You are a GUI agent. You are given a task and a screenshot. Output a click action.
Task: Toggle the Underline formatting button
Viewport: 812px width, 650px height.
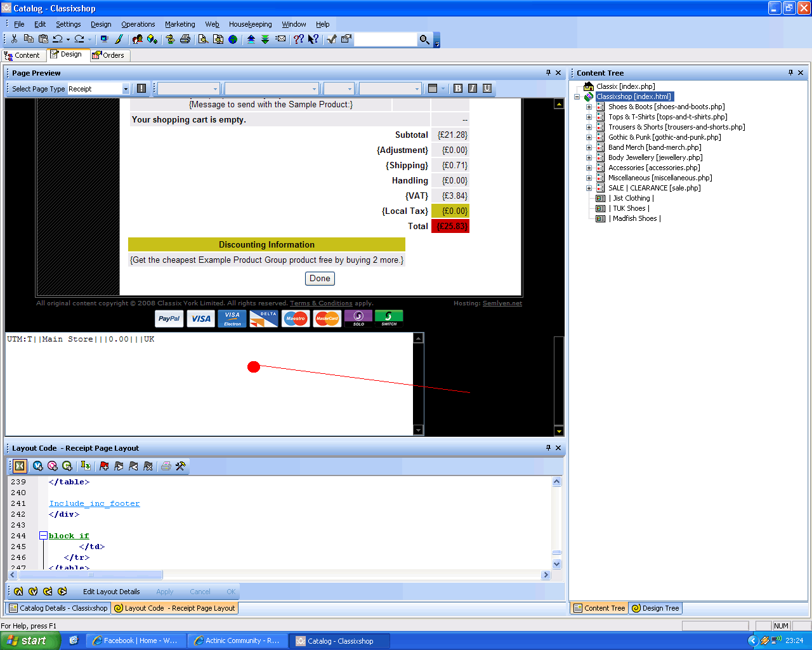[x=487, y=89]
